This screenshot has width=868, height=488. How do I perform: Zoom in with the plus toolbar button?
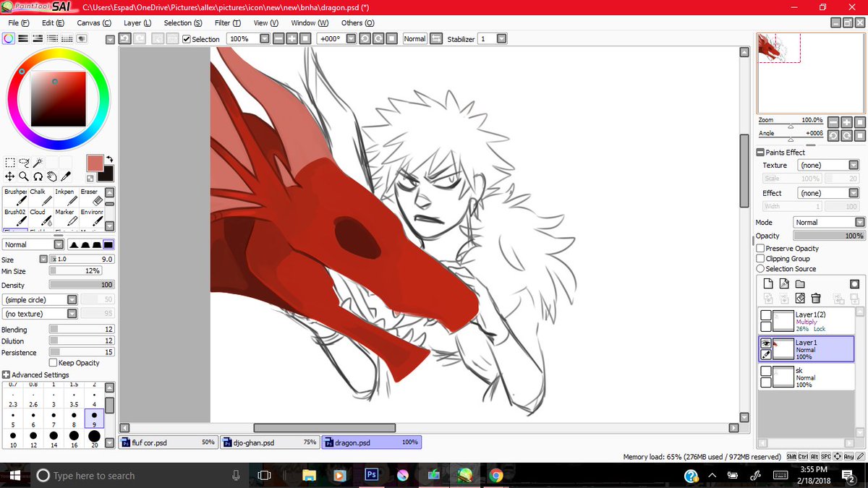[292, 39]
